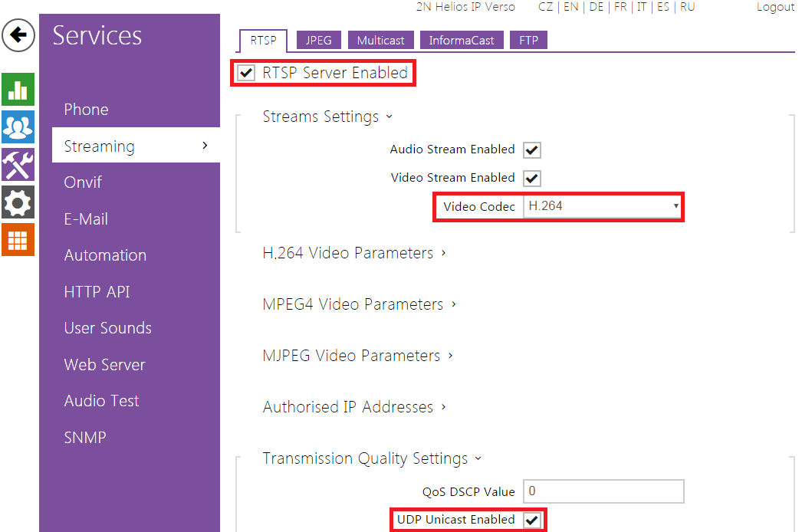Switch to the Multicast tab
The height and width of the screenshot is (532, 802).
(x=380, y=40)
